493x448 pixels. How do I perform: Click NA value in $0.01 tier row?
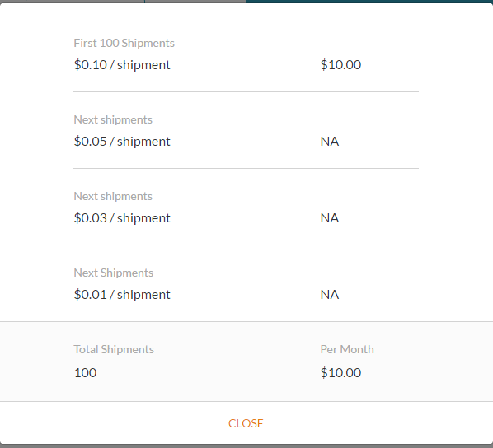330,295
